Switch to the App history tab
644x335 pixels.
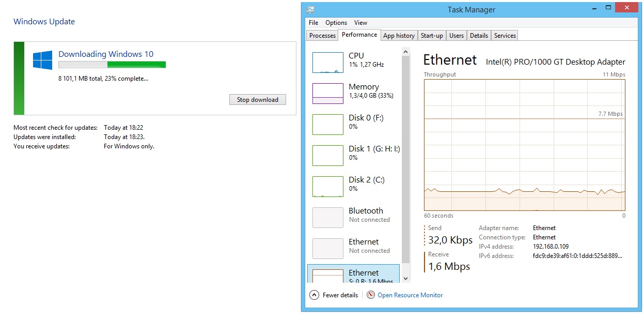tap(399, 36)
